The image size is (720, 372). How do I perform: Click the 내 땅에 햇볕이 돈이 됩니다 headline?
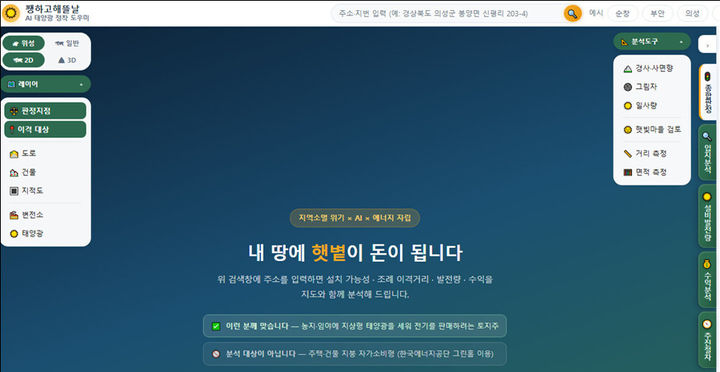pyautogui.click(x=355, y=253)
